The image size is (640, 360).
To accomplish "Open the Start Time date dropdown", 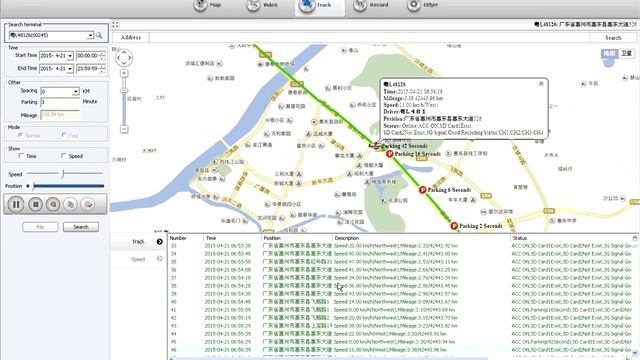I will (70, 56).
